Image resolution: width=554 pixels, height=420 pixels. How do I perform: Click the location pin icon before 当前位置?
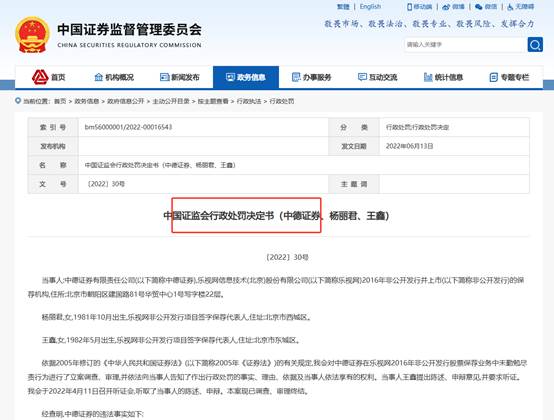click(18, 101)
